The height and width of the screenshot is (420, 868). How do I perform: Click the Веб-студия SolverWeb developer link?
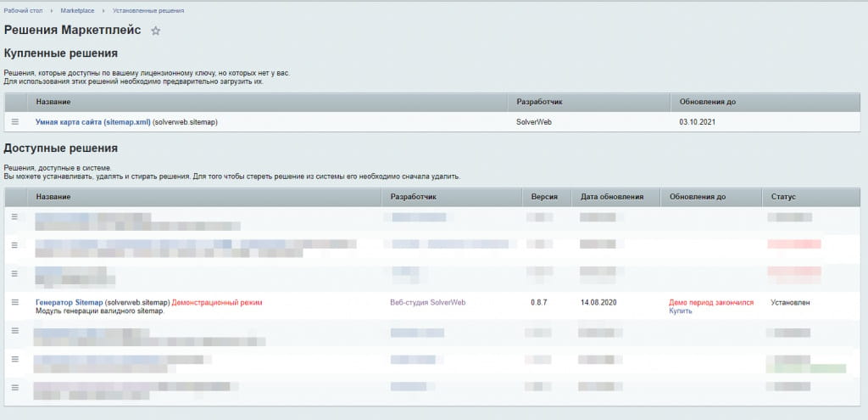click(427, 302)
